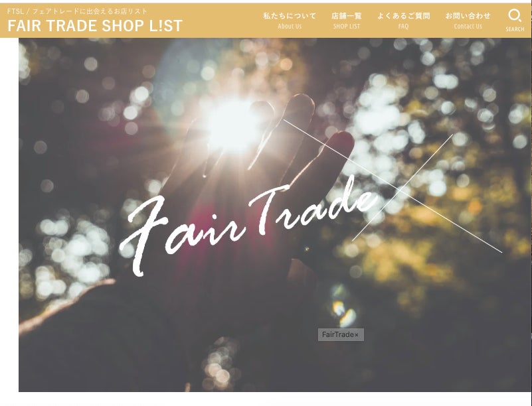
Task: Open the search magnifier icon
Action: click(x=515, y=15)
